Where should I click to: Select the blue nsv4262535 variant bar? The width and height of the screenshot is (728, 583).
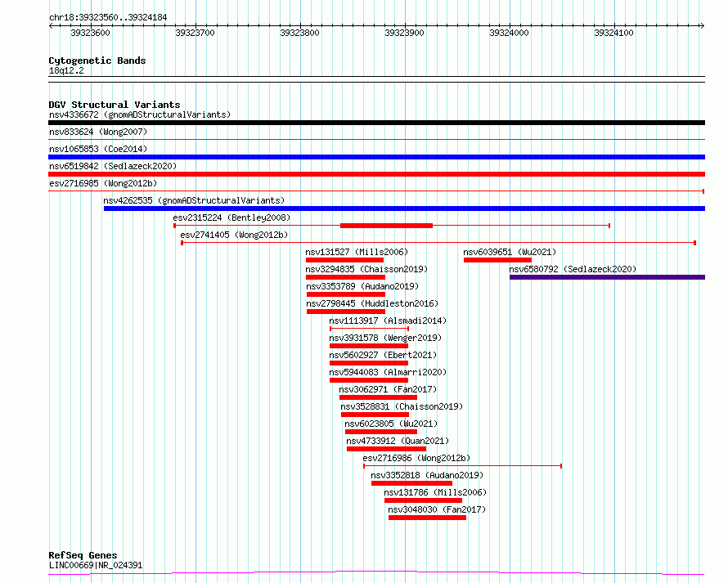click(x=404, y=209)
